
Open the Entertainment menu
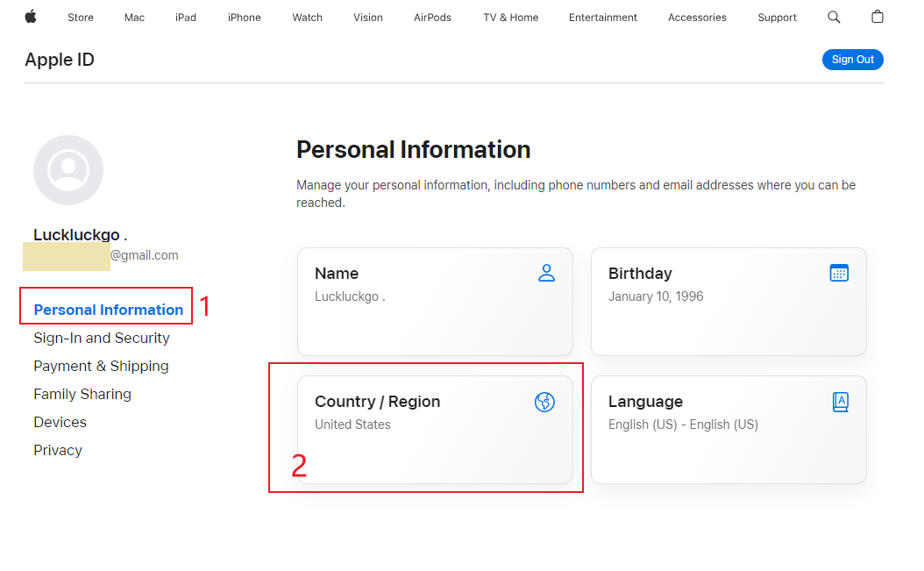pyautogui.click(x=603, y=18)
